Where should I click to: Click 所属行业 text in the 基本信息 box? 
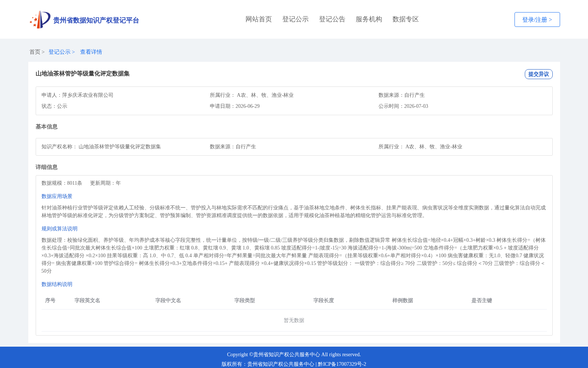pos(420,146)
